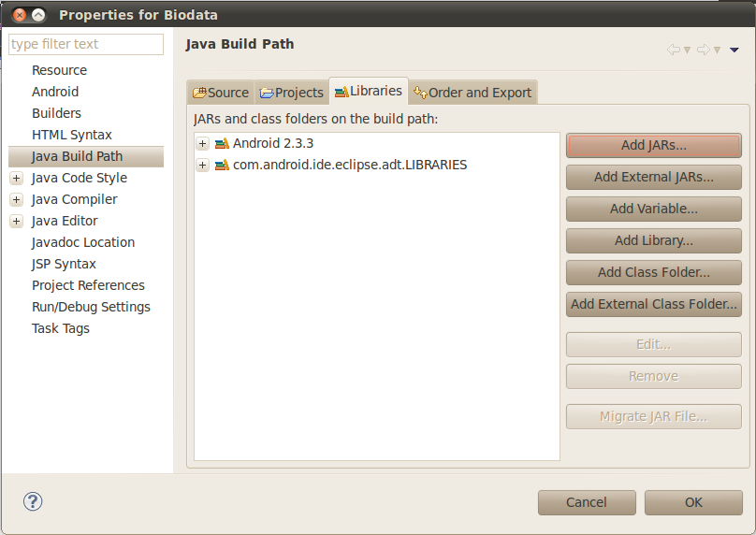Image resolution: width=756 pixels, height=535 pixels.
Task: Switch to the Source tab
Action: click(221, 93)
